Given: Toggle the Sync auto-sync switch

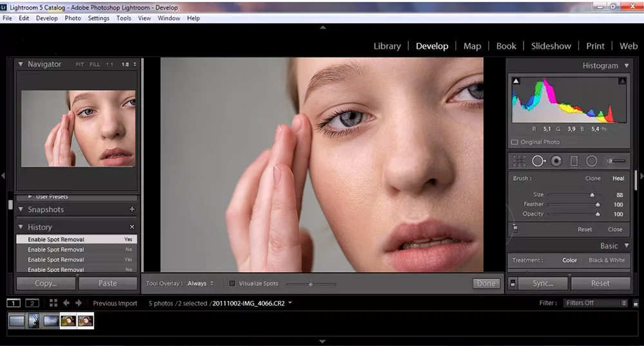Looking at the screenshot, I should tap(513, 283).
